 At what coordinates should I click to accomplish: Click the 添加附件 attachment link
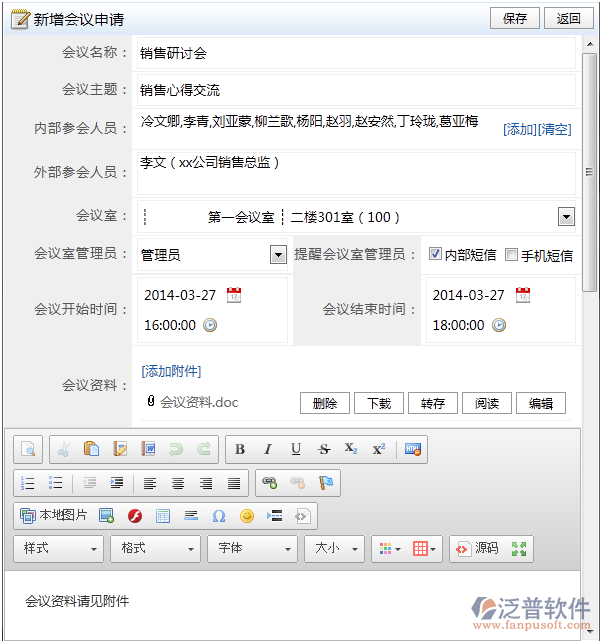[x=171, y=371]
